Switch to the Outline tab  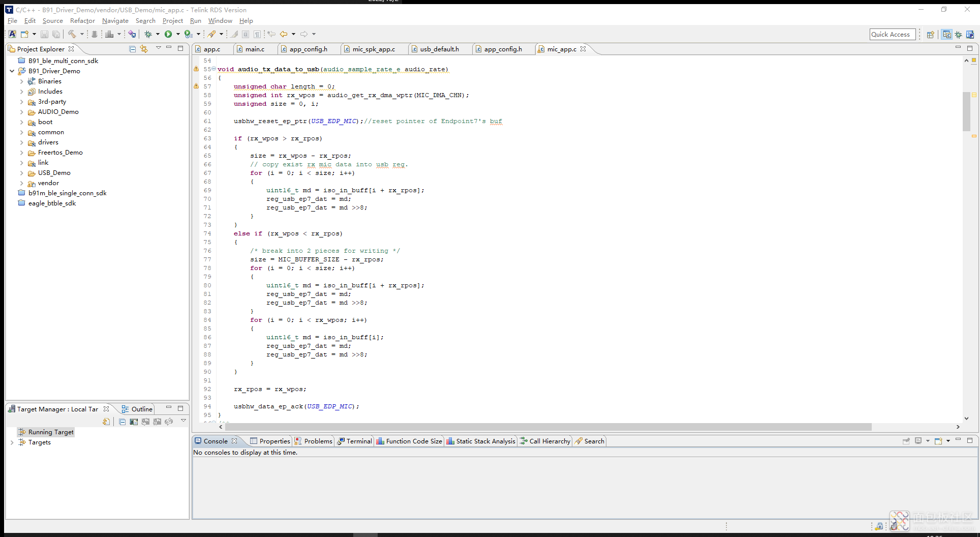click(x=137, y=409)
